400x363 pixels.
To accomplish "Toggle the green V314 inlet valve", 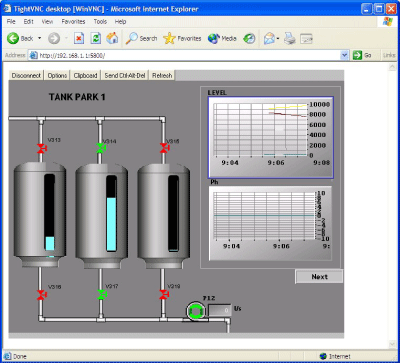I will (100, 148).
